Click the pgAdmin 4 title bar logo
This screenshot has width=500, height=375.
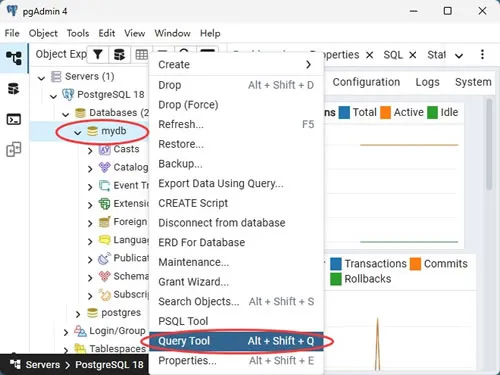click(12, 11)
